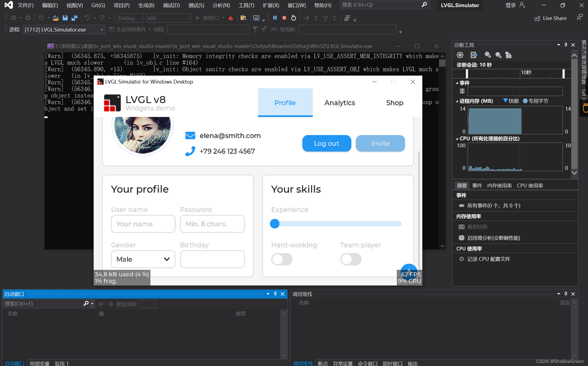Image resolution: width=588 pixels, height=366 pixels.
Task: Enable the Team player toggle
Action: point(351,259)
